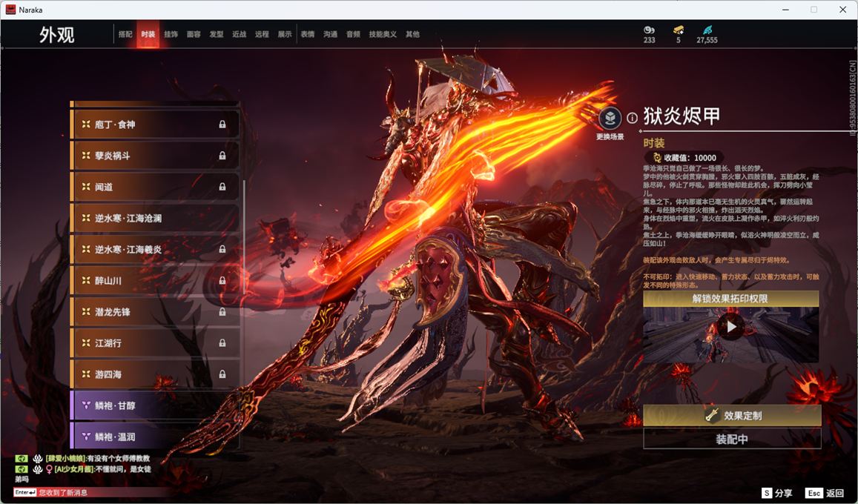Click the 装配中 equipped button
The width and height of the screenshot is (858, 504).
click(x=732, y=439)
